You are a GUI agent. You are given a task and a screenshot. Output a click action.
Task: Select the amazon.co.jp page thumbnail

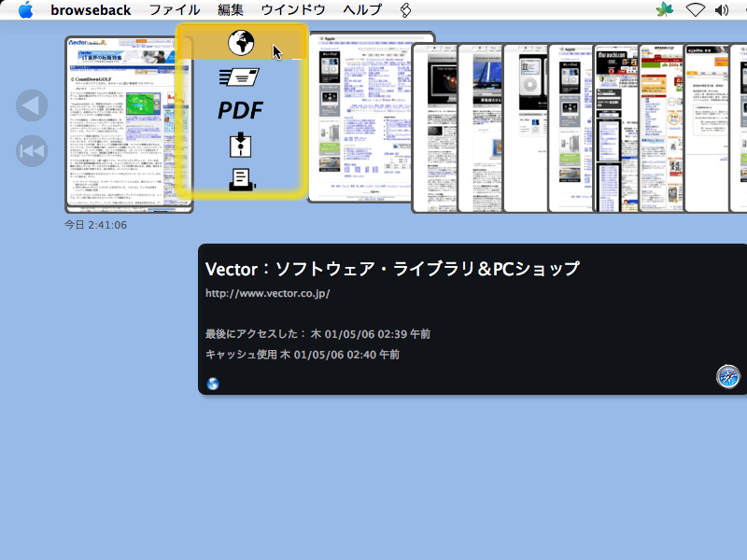(x=661, y=128)
